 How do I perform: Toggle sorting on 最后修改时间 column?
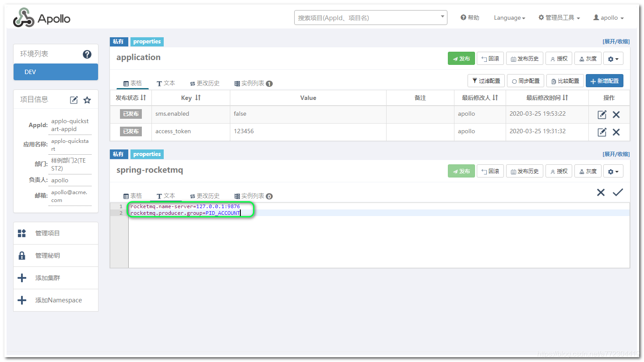547,98
